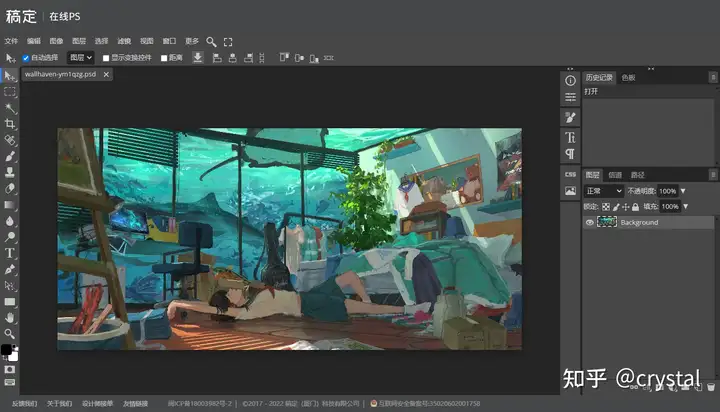The image size is (720, 412).
Task: Select the Magic Wand tool
Action: [x=10, y=108]
